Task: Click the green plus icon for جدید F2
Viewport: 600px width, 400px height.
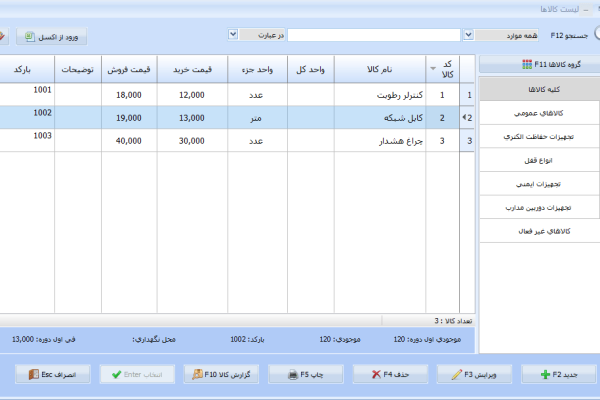Action: pyautogui.click(x=545, y=374)
